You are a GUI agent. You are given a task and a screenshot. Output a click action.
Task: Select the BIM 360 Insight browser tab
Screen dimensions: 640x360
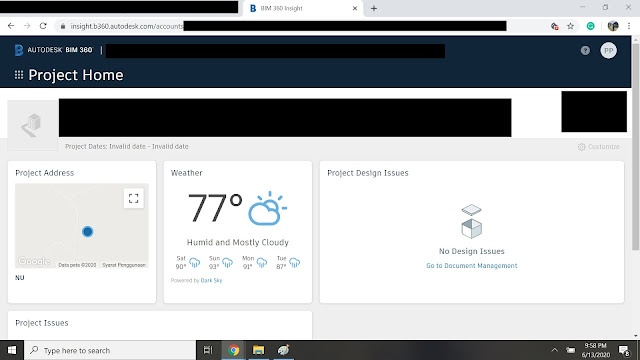(x=302, y=8)
